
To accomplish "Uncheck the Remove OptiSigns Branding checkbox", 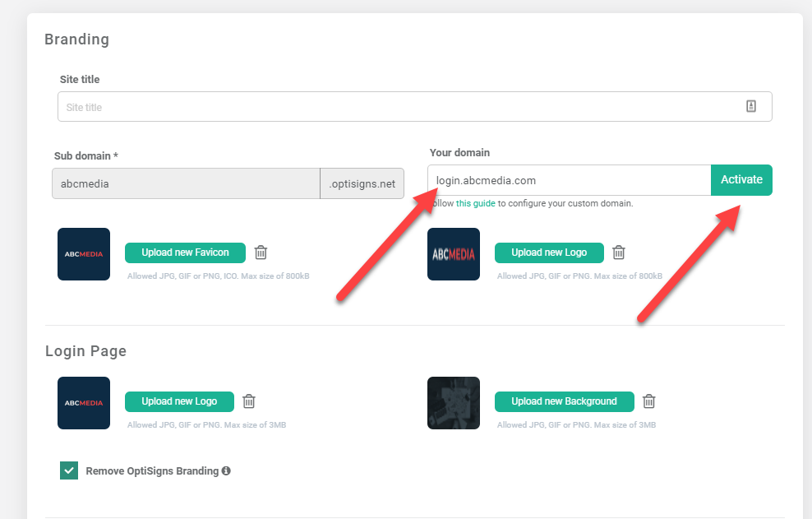I will 69,470.
